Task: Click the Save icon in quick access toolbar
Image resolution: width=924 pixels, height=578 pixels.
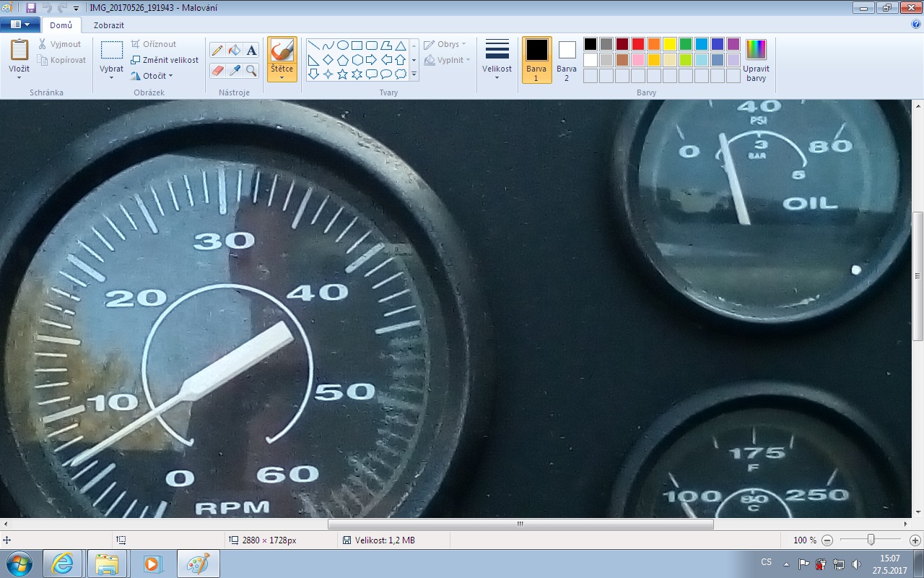Action: (x=30, y=8)
